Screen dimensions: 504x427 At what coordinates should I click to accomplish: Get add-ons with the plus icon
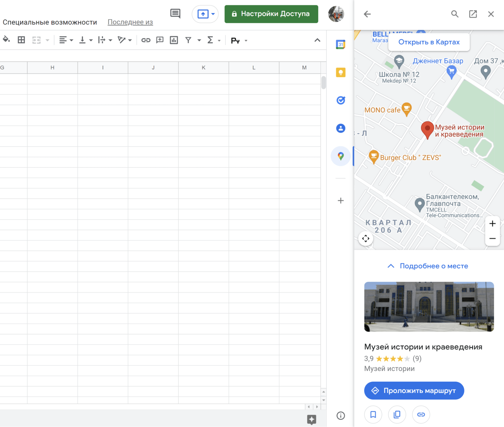click(x=341, y=201)
